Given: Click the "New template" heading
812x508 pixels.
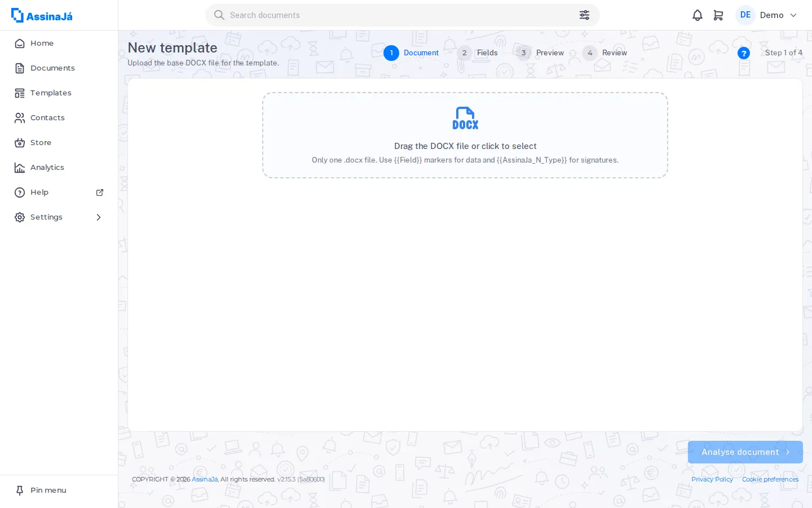Looking at the screenshot, I should (173, 48).
